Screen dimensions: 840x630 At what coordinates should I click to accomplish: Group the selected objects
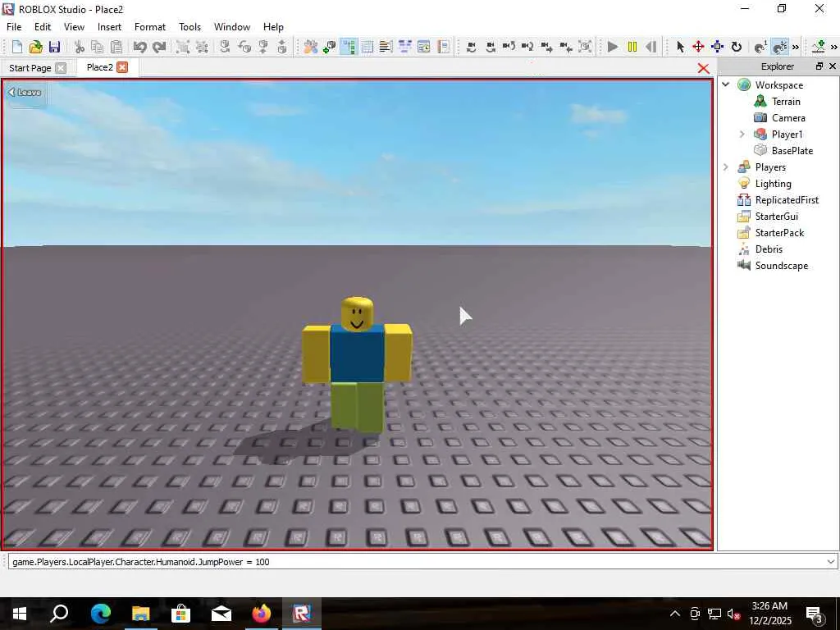(183, 47)
